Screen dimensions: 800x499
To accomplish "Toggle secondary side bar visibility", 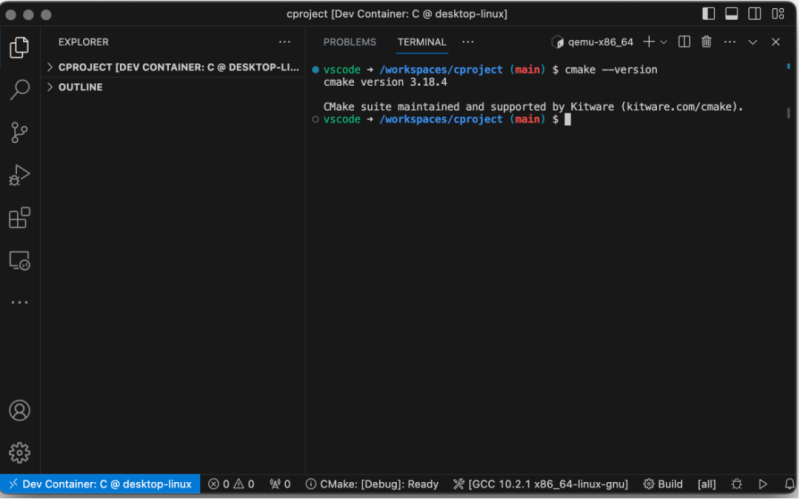I will [755, 14].
